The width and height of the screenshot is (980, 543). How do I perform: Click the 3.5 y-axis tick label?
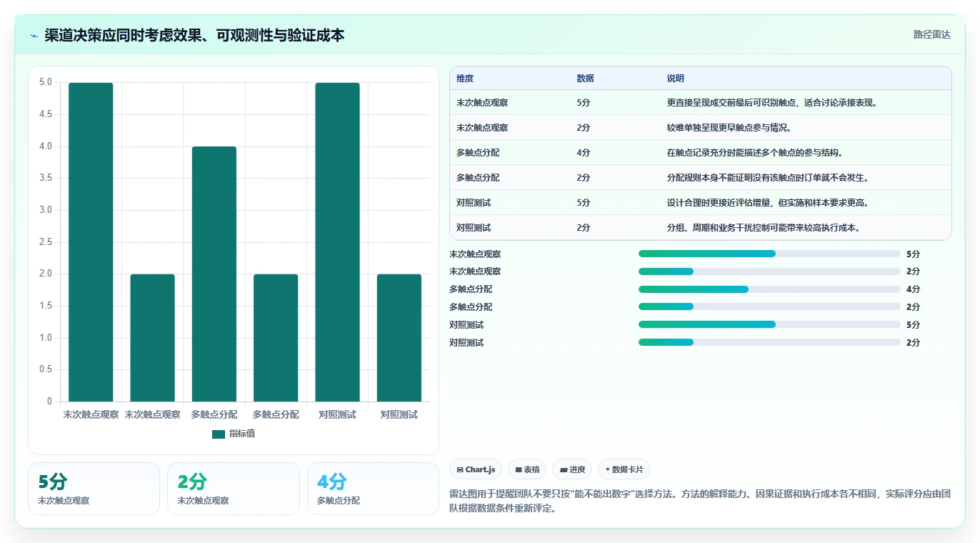(46, 178)
